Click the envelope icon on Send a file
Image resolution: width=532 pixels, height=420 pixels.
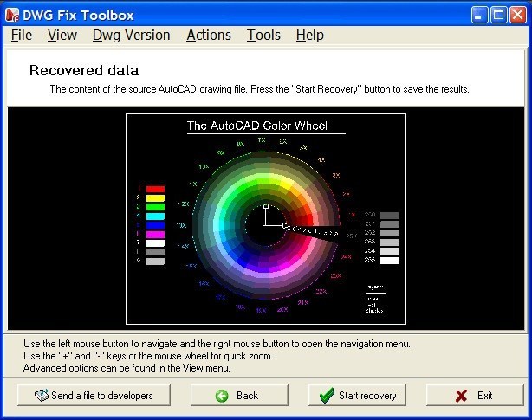[x=42, y=395]
